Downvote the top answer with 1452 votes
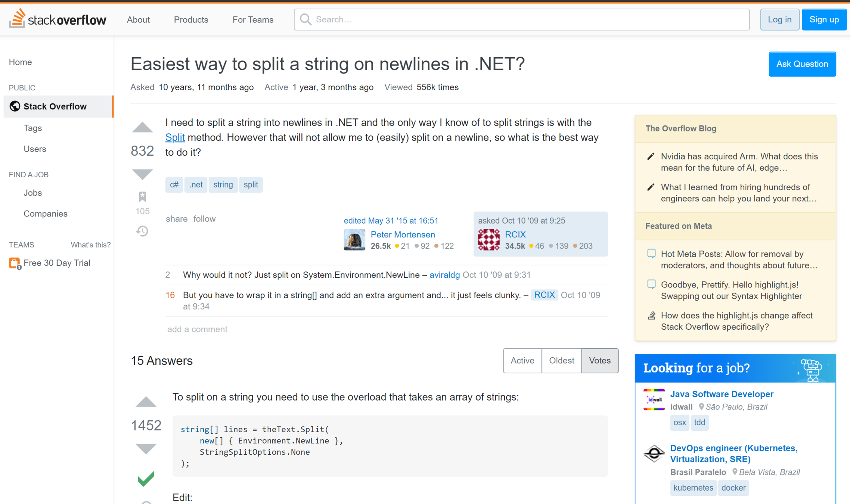The image size is (850, 504). [x=146, y=448]
